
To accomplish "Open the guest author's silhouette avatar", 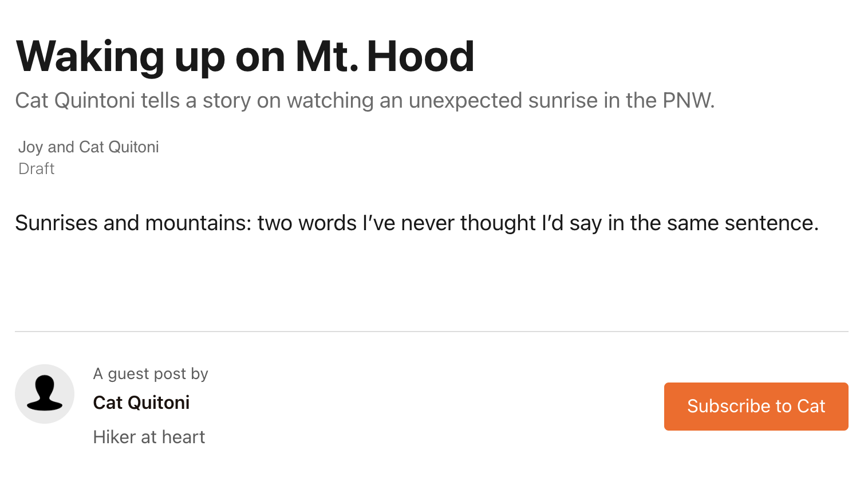I will tap(45, 394).
